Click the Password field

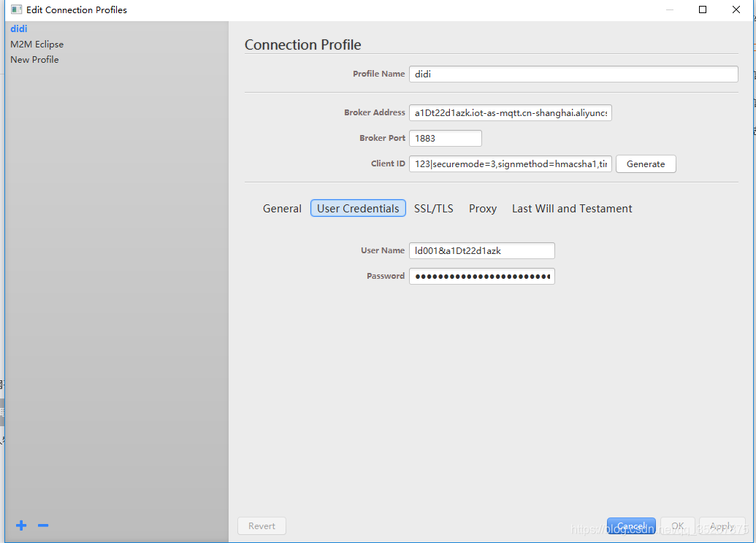click(481, 276)
